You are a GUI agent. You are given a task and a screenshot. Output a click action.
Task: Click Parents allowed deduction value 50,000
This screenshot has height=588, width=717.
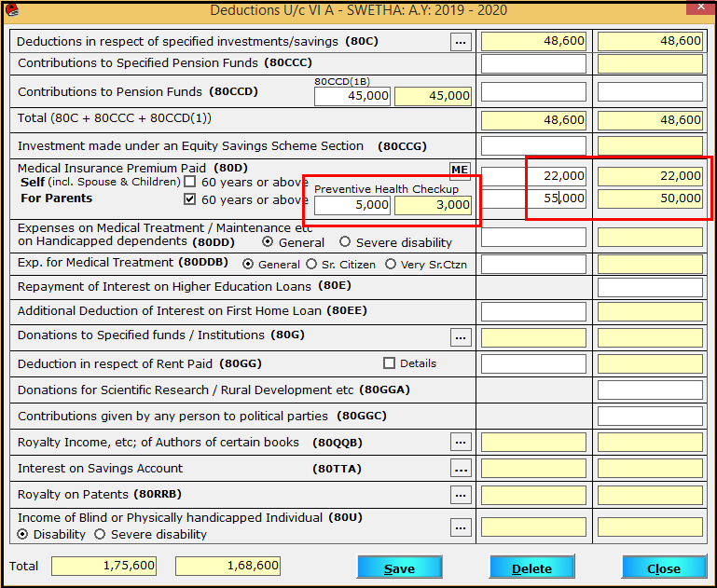pos(650,198)
